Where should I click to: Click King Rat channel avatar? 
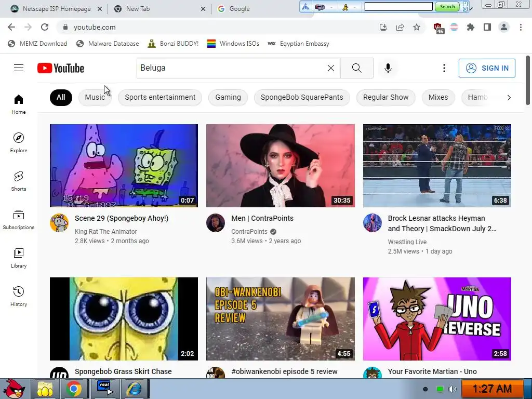click(59, 223)
